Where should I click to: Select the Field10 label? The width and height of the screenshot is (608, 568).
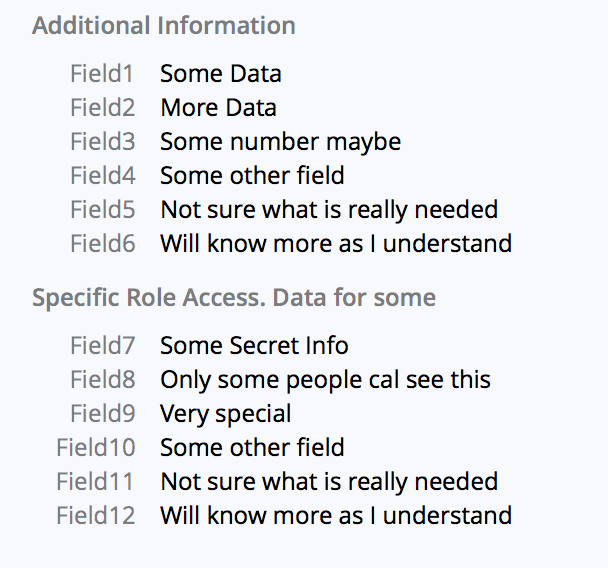click(96, 447)
